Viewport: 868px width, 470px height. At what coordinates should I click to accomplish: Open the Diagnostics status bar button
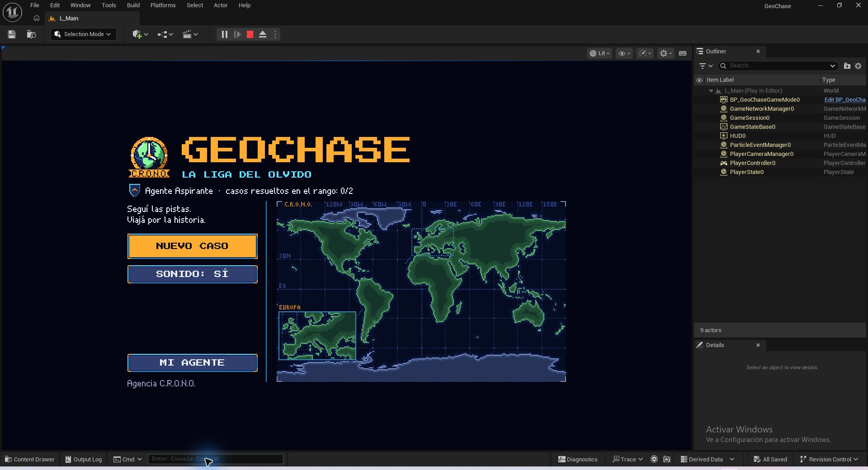point(578,459)
